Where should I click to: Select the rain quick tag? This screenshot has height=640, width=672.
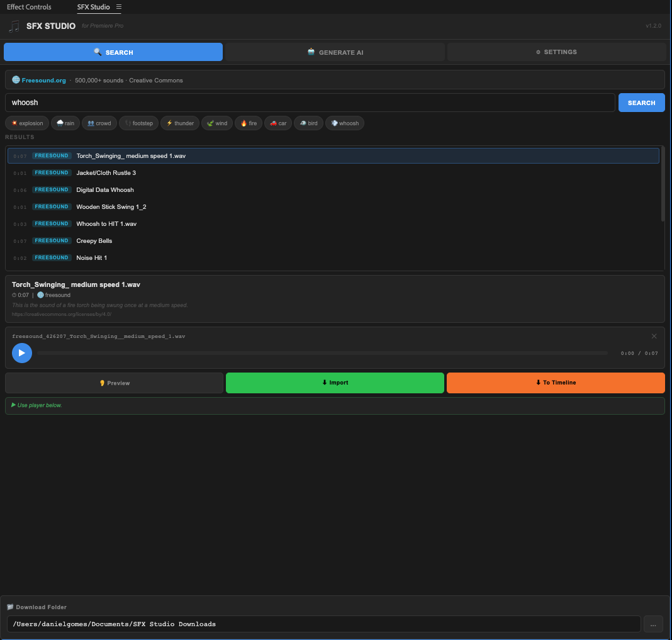coord(65,123)
